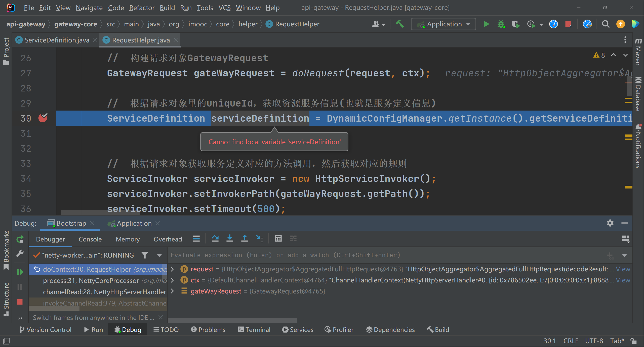
Task: Click the tab options three-dots icon
Action: (x=625, y=40)
